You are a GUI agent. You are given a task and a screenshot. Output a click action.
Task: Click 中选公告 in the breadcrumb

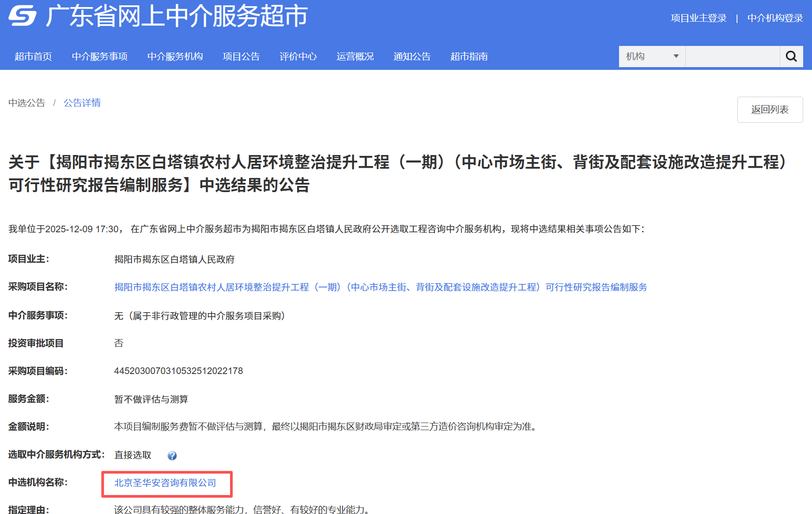(x=26, y=103)
